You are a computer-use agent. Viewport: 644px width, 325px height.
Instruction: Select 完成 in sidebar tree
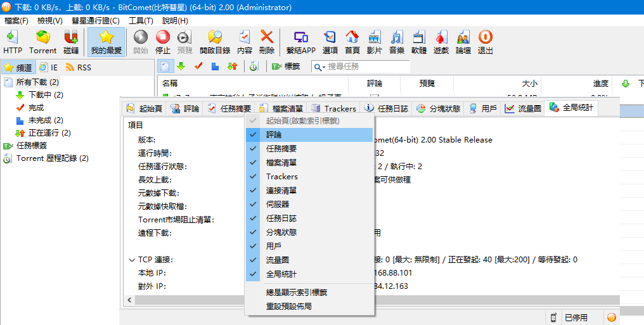point(35,108)
